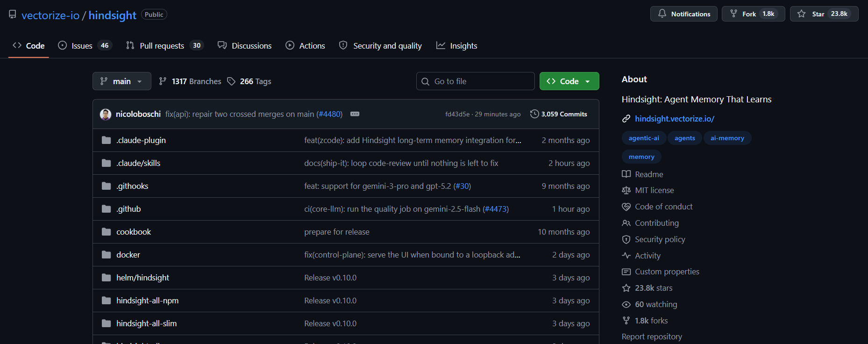This screenshot has width=868, height=344.
Task: View 1.8k forks in About
Action: click(645, 321)
